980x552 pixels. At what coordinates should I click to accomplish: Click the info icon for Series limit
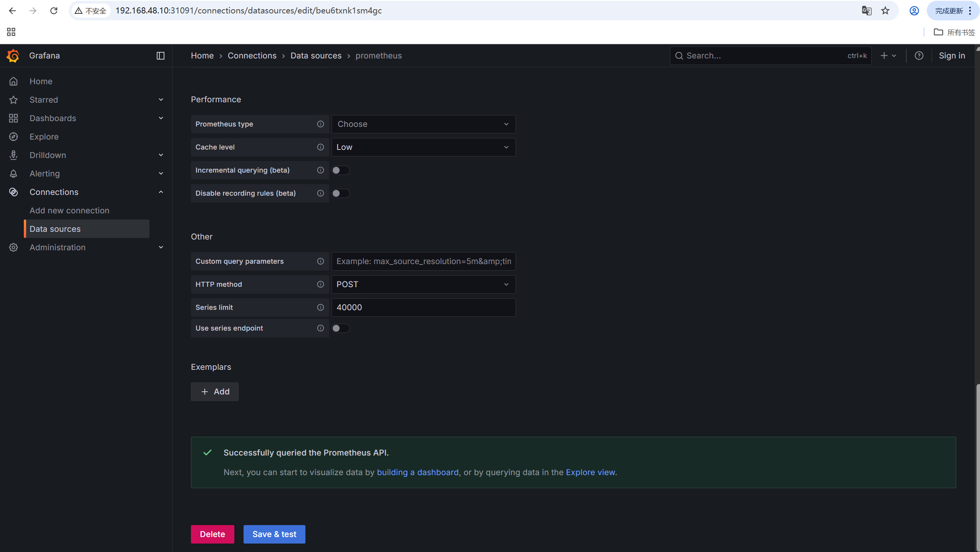coord(320,308)
